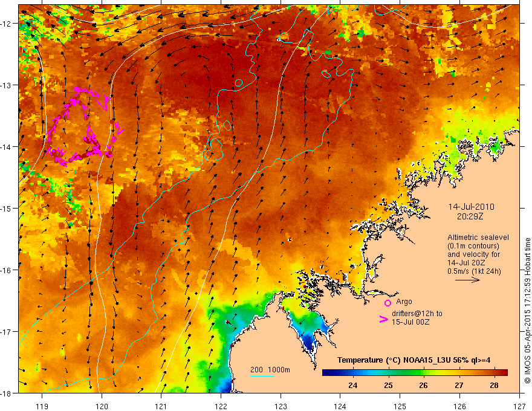Click the '0.5m/s (1kt 24h)' scale text
This screenshot has width=532, height=411.
(474, 271)
